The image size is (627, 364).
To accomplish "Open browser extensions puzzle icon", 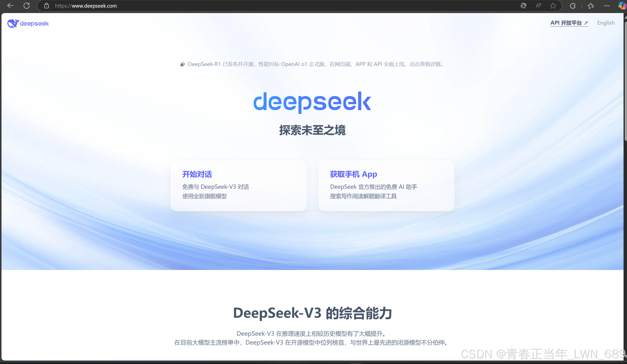I will pos(573,6).
